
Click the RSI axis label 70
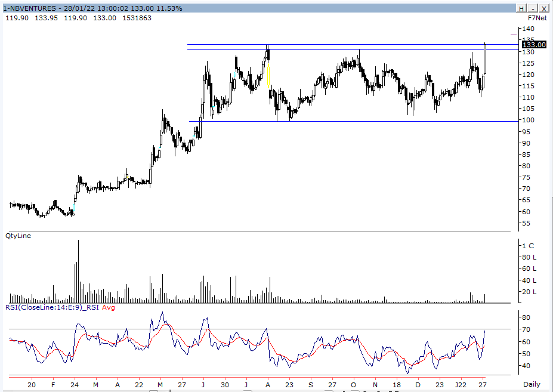(526, 329)
